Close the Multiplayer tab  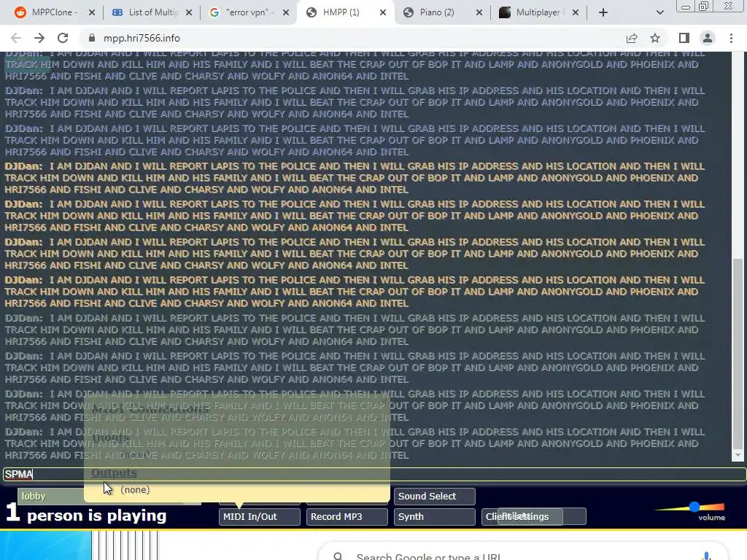(576, 12)
